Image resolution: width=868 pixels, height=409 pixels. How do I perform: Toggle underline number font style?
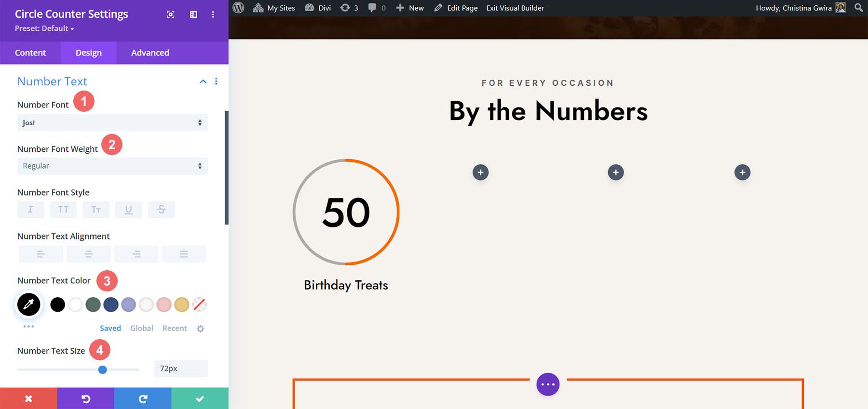click(x=129, y=210)
